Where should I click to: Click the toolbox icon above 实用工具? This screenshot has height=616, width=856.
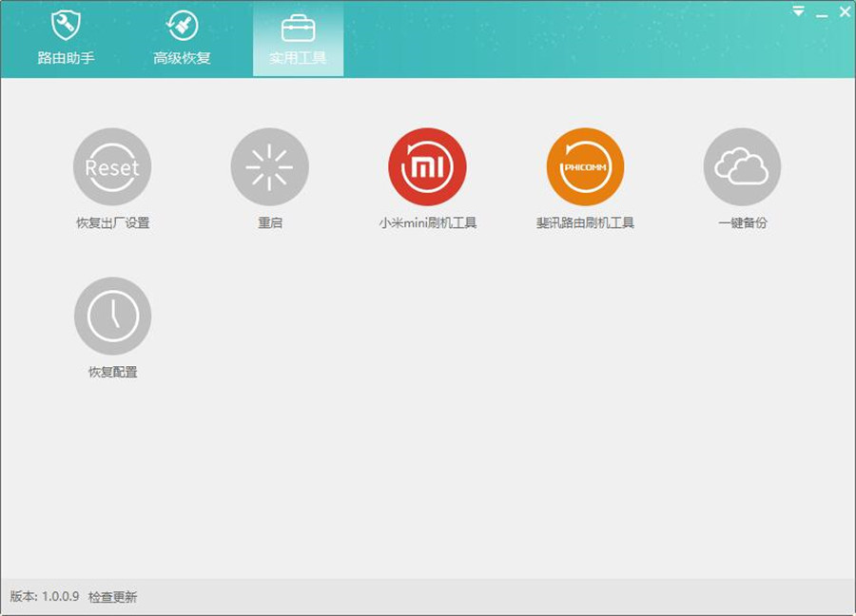[298, 24]
